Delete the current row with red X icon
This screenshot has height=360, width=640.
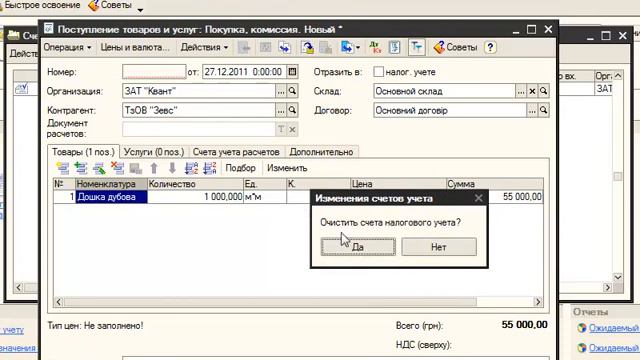pos(118,168)
